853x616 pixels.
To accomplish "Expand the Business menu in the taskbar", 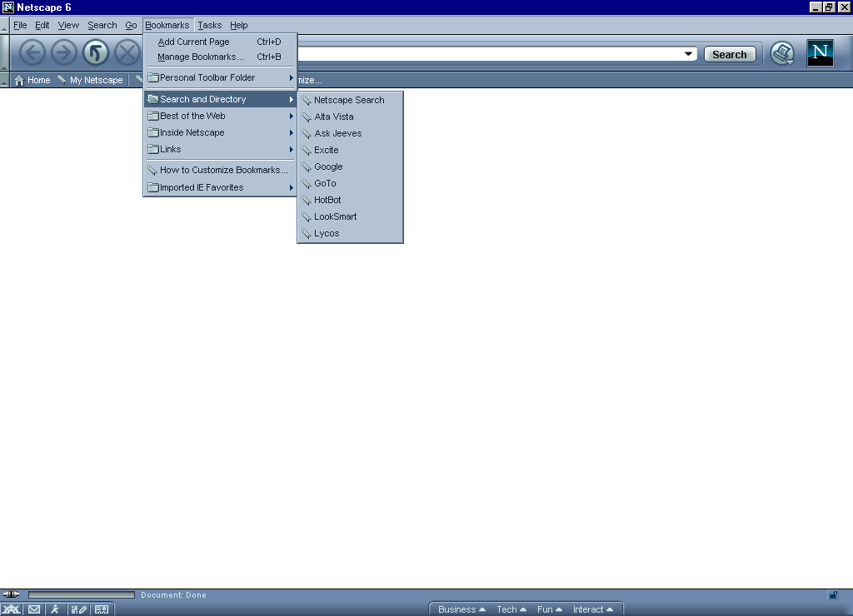I will pos(461,609).
